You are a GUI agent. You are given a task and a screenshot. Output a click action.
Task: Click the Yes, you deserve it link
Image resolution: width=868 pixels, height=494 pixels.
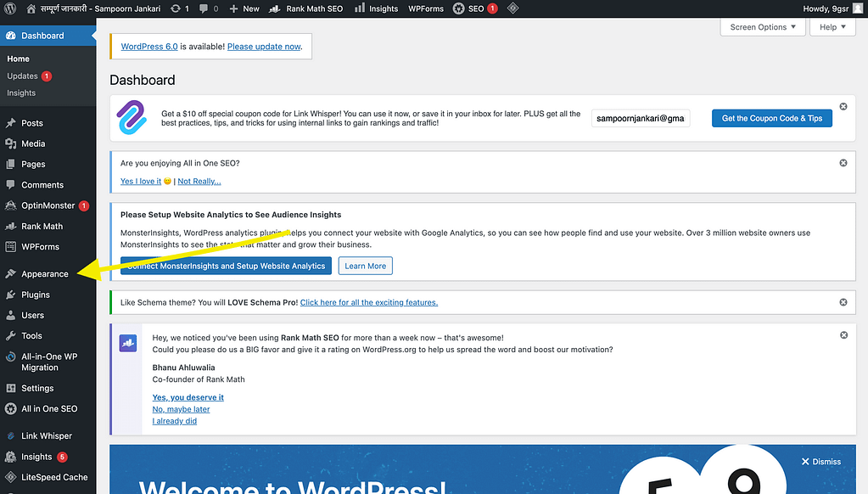pos(188,397)
